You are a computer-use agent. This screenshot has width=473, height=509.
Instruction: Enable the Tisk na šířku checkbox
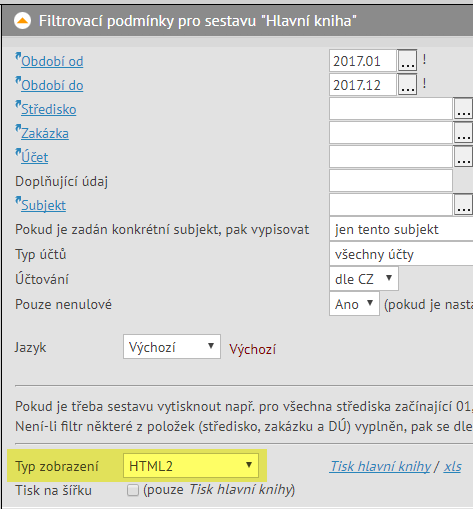133,490
